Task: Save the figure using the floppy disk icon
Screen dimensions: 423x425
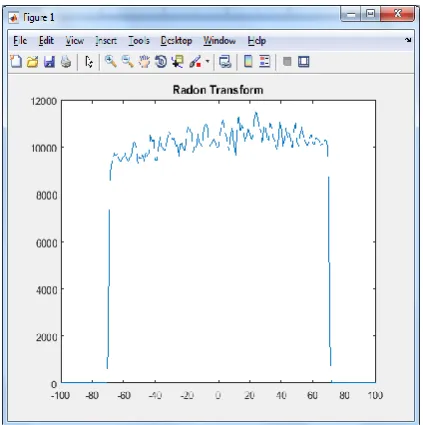Action: coord(49,62)
